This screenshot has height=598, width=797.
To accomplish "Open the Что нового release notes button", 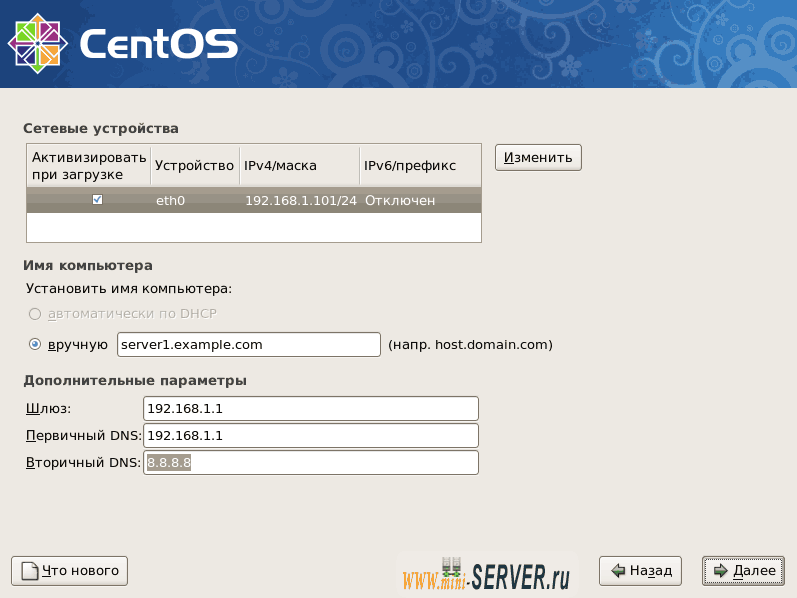I will coord(70,571).
